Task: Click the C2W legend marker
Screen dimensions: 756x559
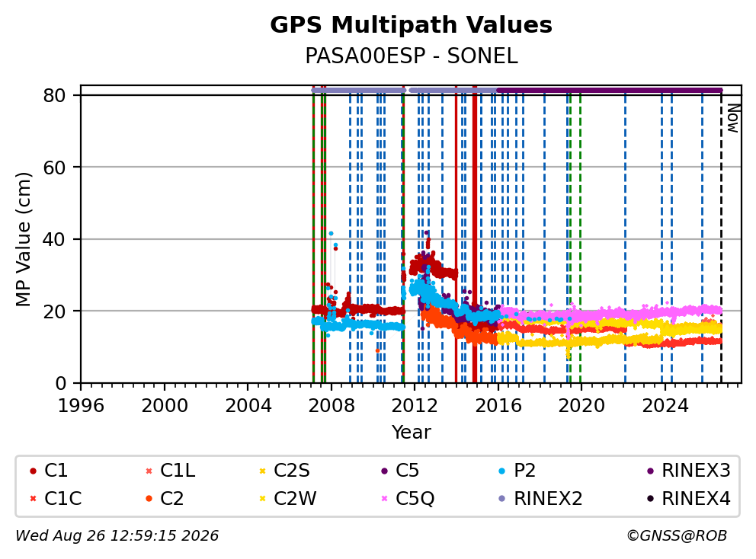Action: click(262, 499)
